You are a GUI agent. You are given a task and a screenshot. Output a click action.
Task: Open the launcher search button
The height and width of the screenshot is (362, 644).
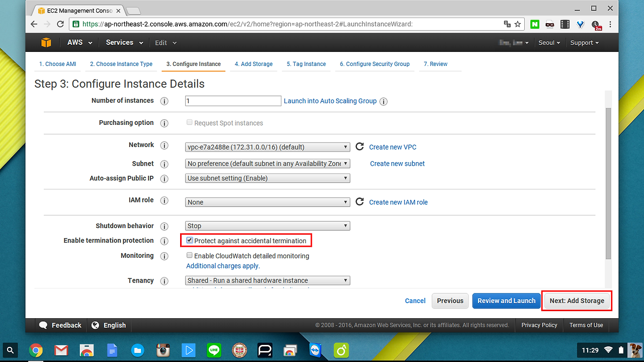coord(11,349)
